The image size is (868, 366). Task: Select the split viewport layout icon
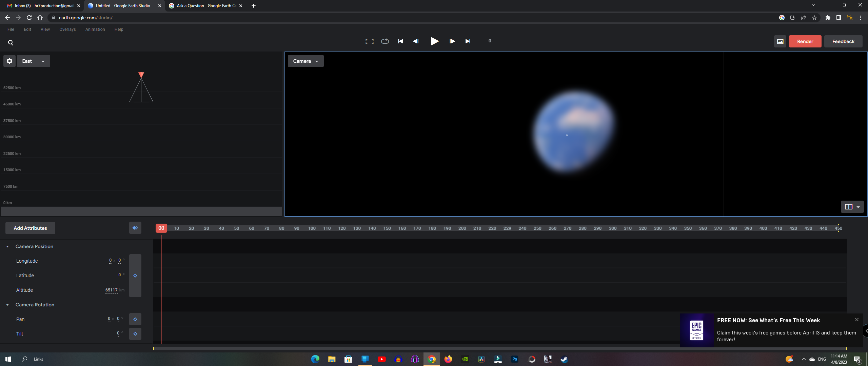point(849,206)
